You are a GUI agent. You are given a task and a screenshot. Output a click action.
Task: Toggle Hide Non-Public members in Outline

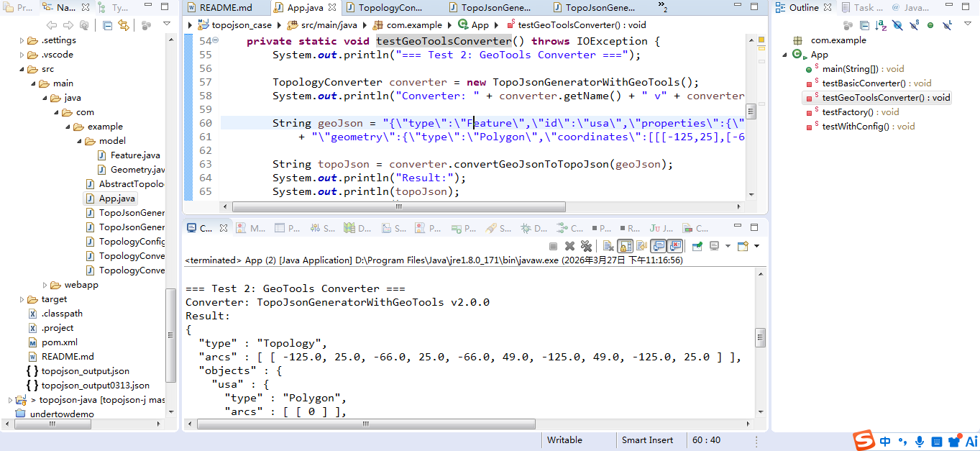[x=930, y=25]
